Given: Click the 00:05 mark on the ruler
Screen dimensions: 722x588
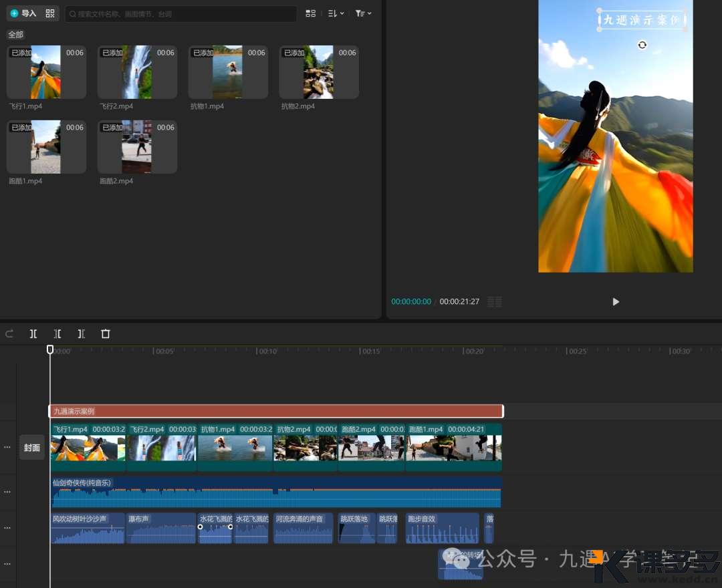Looking at the screenshot, I should pos(164,351).
